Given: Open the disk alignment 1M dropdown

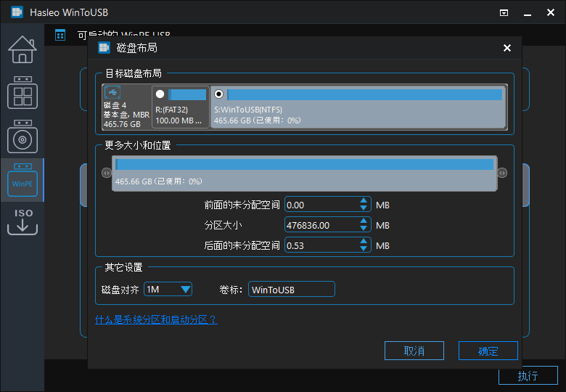Looking at the screenshot, I should [168, 289].
